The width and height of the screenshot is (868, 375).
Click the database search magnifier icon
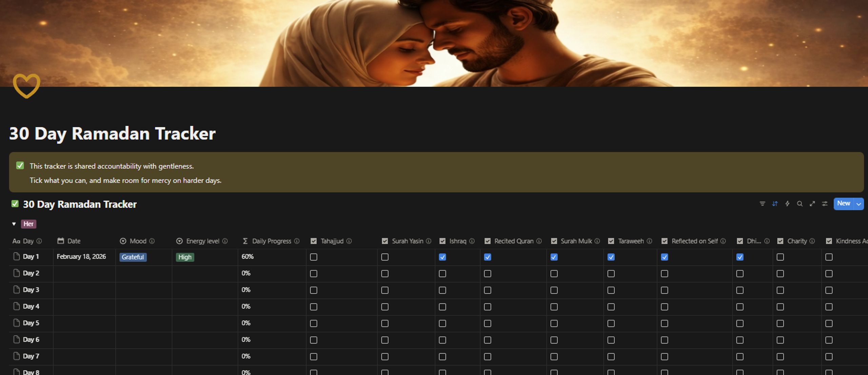[x=800, y=204]
